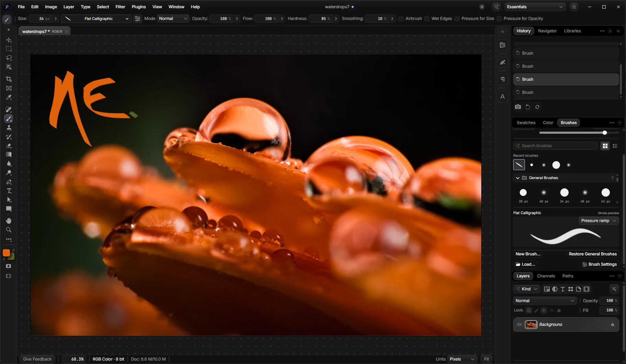Create new snapshot with camera icon
The image size is (626, 364).
(518, 107)
